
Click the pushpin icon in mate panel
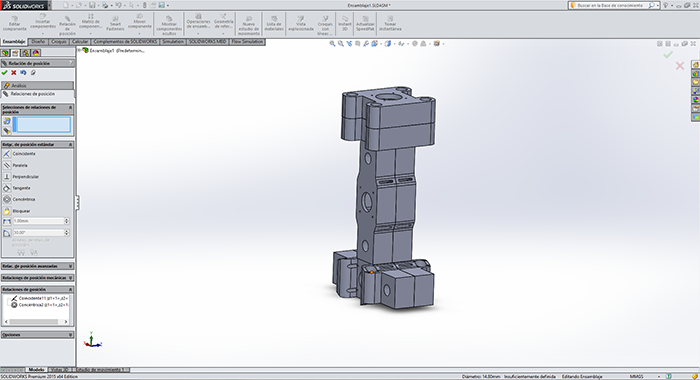pyautogui.click(x=33, y=72)
